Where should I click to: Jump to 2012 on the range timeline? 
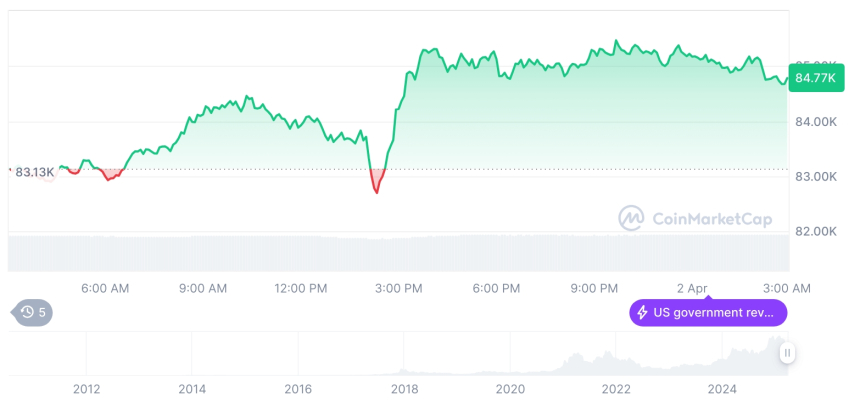(87, 389)
